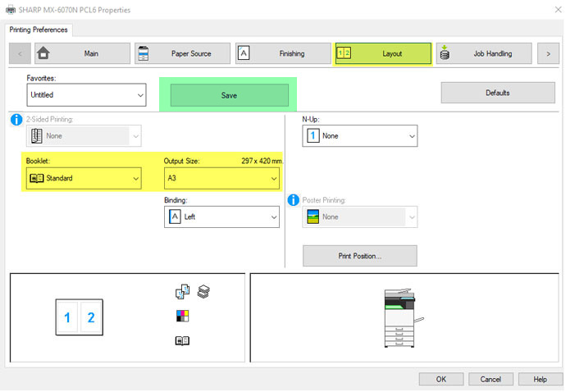566x392 pixels.
Task: Click the blue info icon beside Poster Printing
Action: (294, 199)
